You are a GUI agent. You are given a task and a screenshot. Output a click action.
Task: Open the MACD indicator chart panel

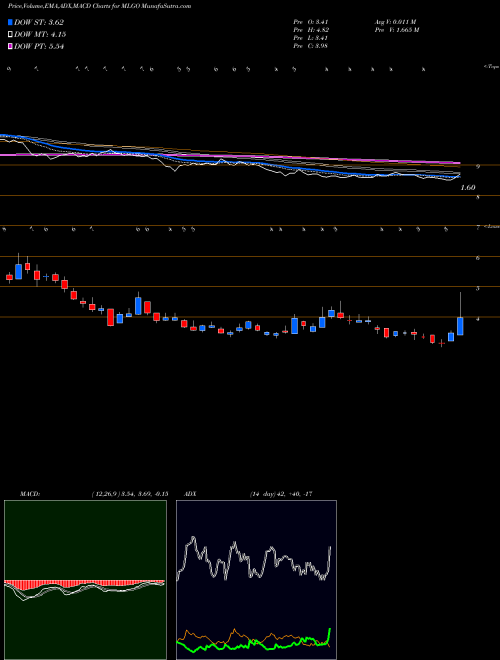(85, 580)
